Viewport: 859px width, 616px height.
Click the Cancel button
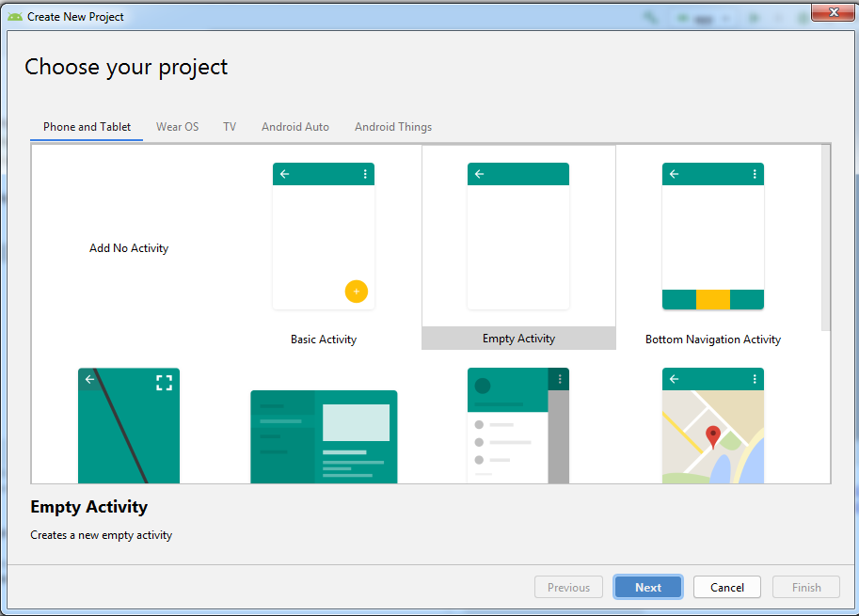[x=727, y=587]
